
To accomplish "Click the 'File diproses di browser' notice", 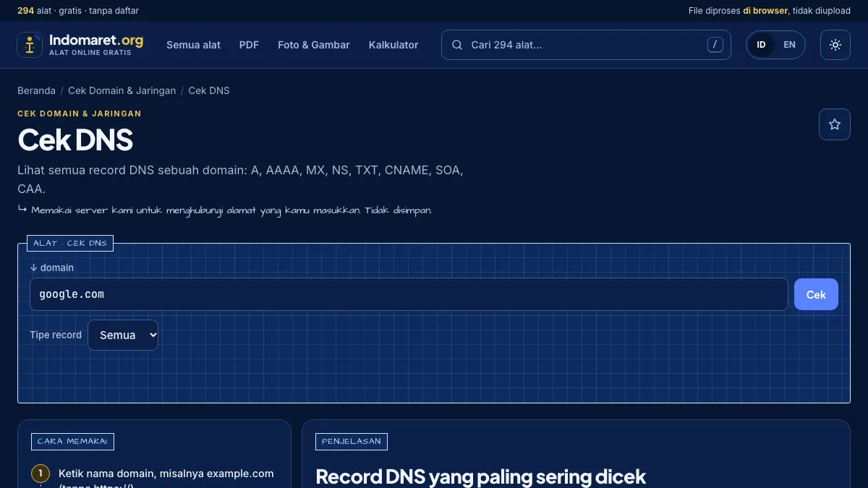I will tap(770, 11).
